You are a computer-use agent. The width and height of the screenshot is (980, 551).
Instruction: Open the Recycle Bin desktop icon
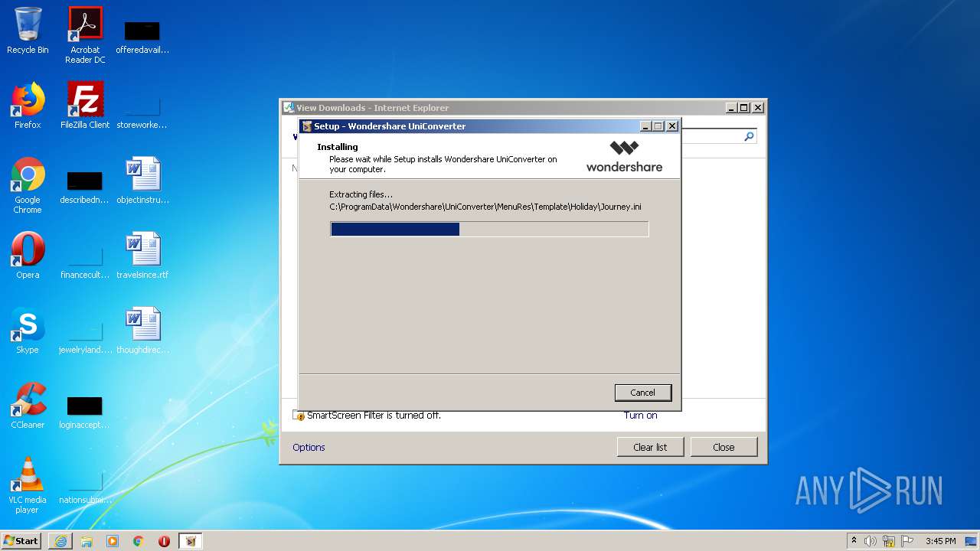coord(28,31)
